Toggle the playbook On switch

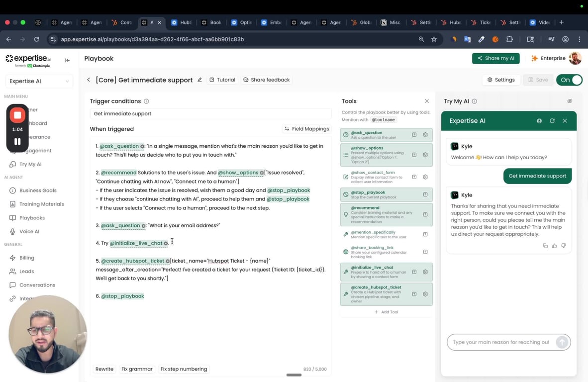(569, 80)
